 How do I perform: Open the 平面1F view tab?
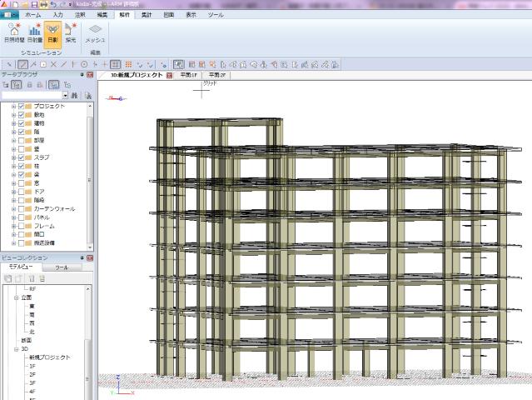pos(189,75)
